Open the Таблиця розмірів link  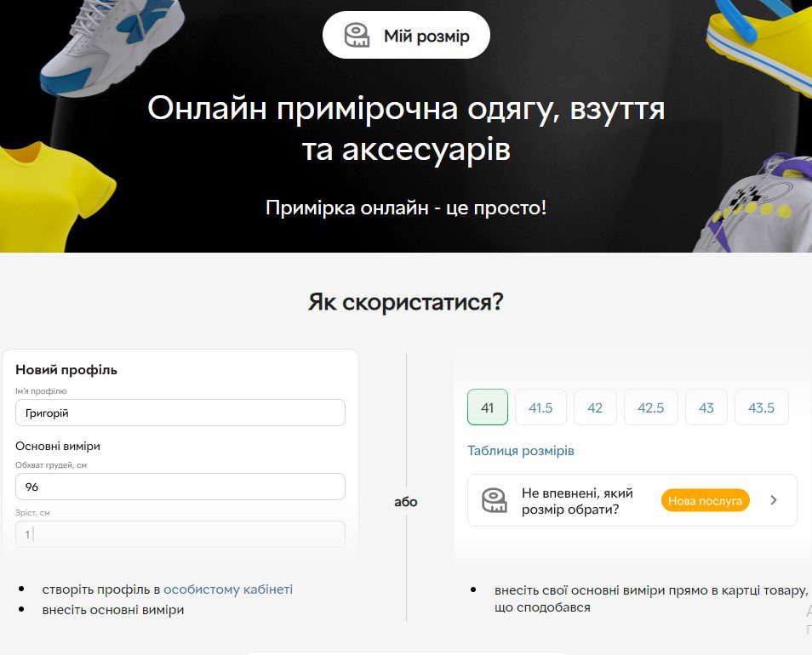pos(520,451)
